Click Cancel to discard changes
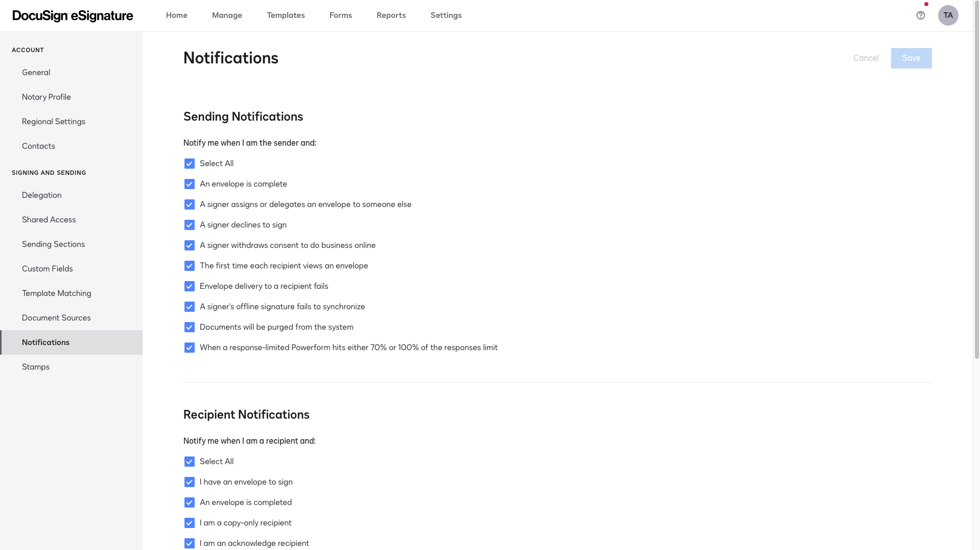 866,58
